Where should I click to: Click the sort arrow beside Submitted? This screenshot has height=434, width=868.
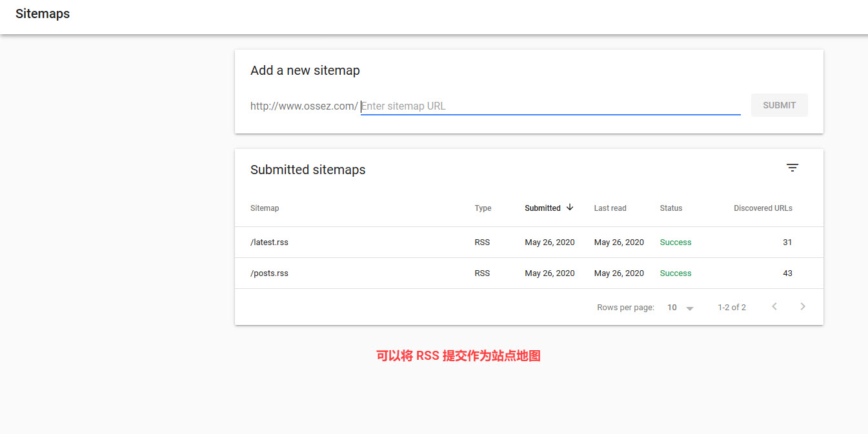[x=570, y=208]
